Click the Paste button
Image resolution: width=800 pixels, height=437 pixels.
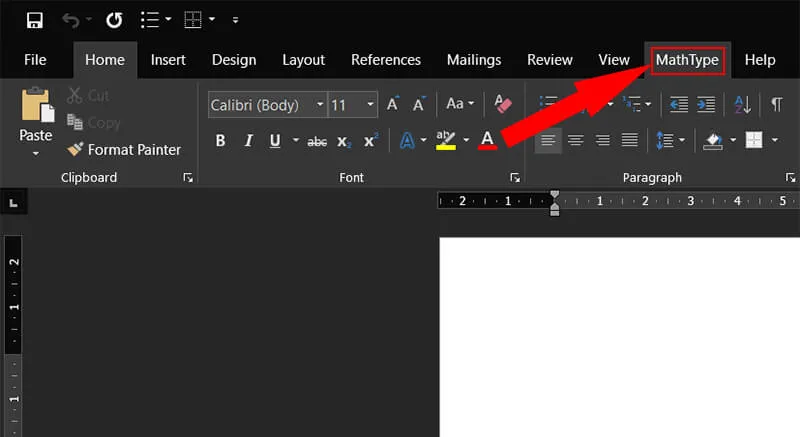[36, 120]
